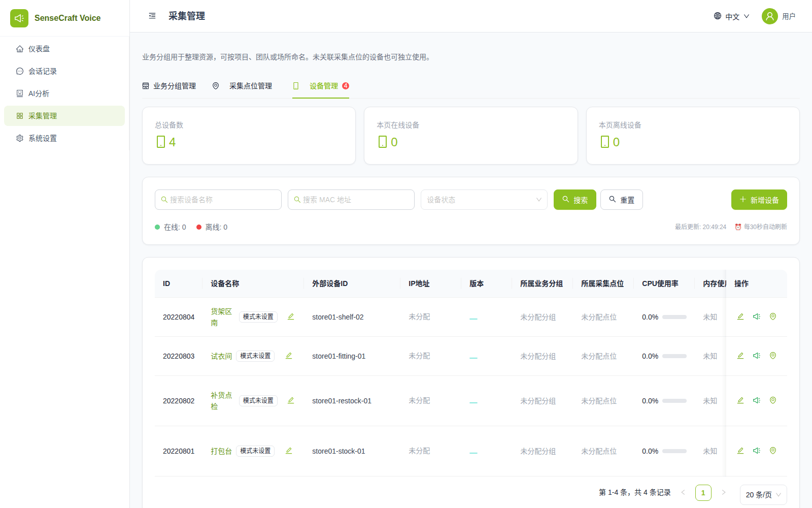Click the edit name pencil beside 试衣间
812x508 pixels.
click(x=289, y=356)
